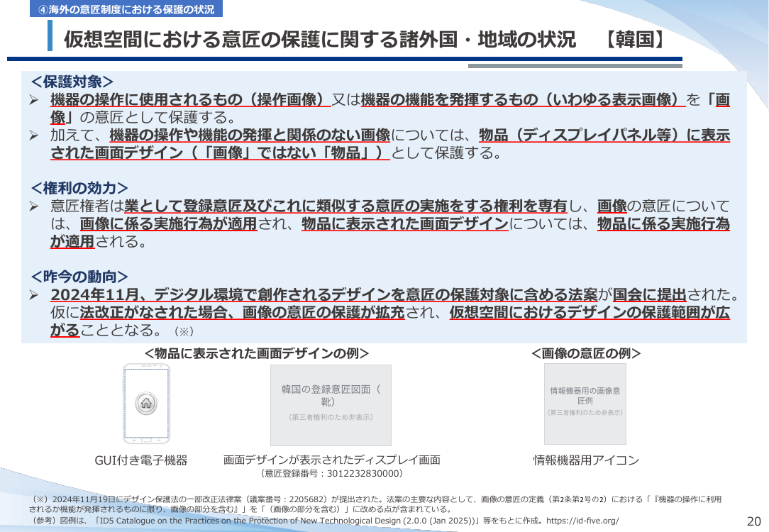Click the ＜保護対象＞ heading
This screenshot has width=769, height=532.
click(72, 82)
